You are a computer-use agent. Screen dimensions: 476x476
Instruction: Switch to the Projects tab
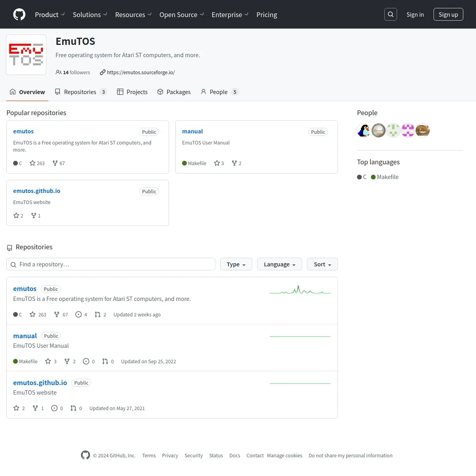tap(132, 92)
